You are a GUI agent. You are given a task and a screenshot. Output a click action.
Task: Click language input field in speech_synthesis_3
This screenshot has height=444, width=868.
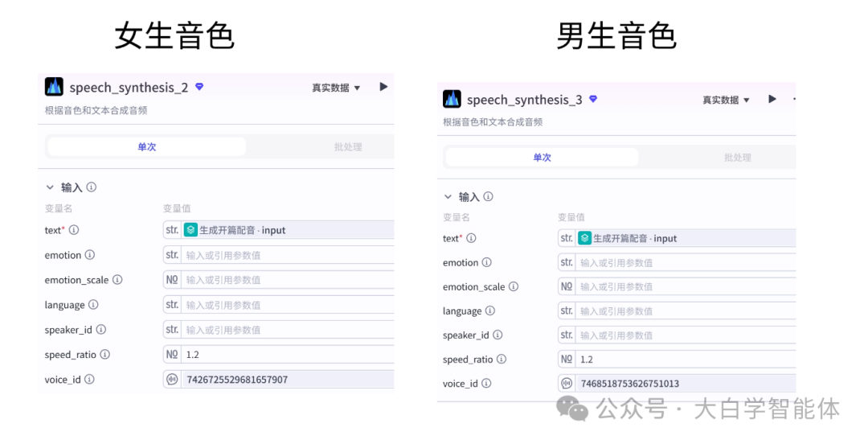click(x=686, y=311)
